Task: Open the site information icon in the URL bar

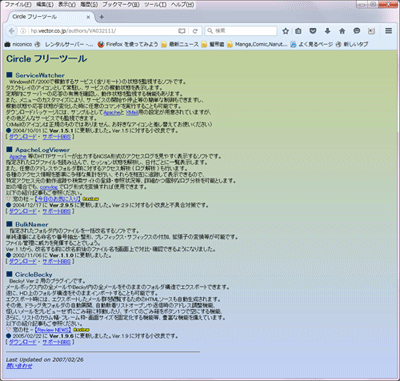Action: pyautogui.click(x=23, y=31)
